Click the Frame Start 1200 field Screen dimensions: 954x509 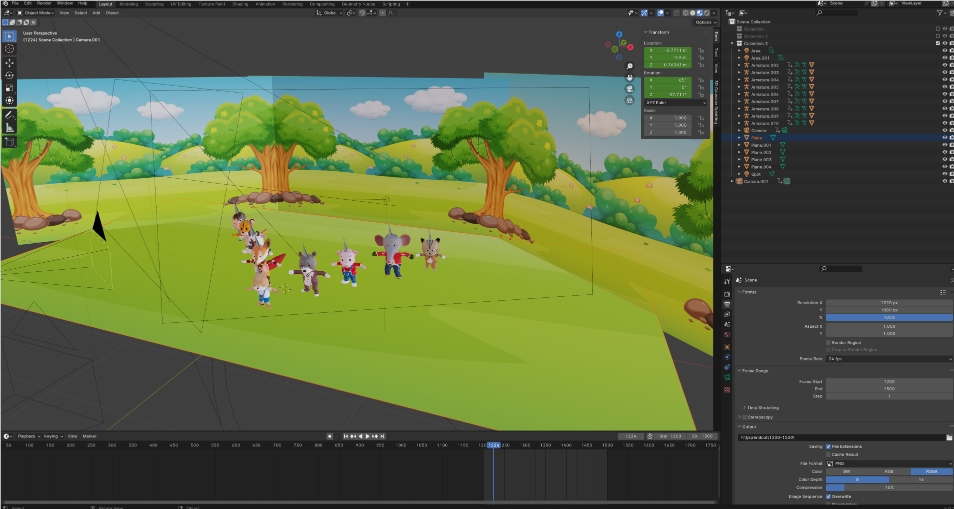tap(890, 381)
